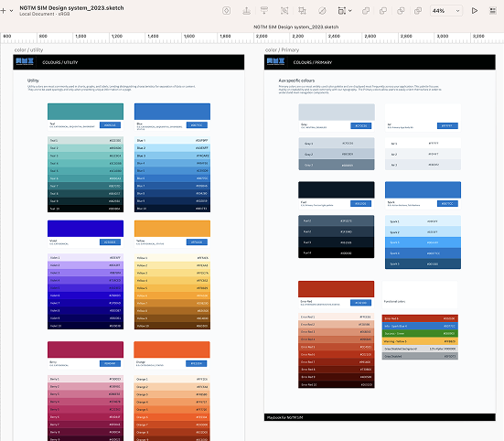Screen dimensions: 504x441
Task: Select the large Yellow color swatch
Action: click(172, 229)
